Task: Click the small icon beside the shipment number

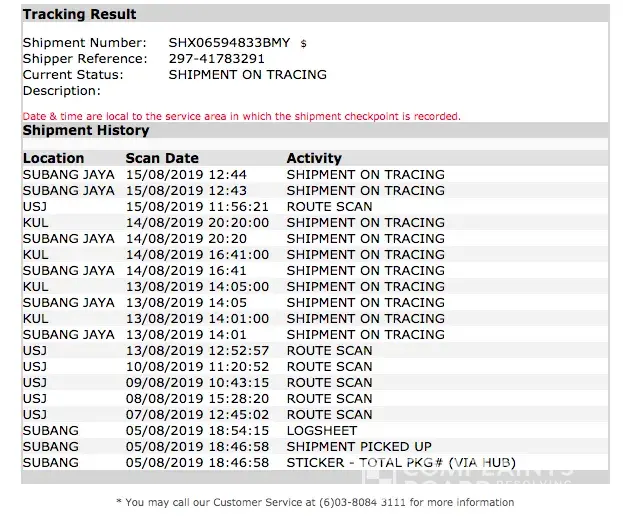Action: coord(303,44)
